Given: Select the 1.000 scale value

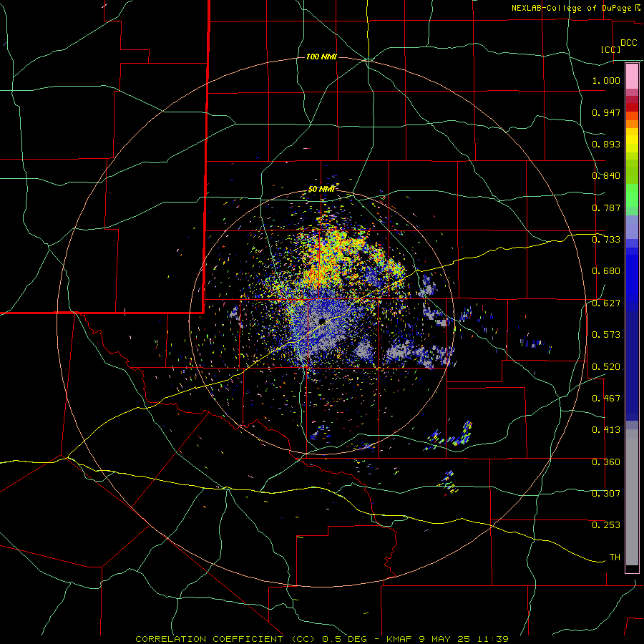Looking at the screenshot, I should [606, 80].
